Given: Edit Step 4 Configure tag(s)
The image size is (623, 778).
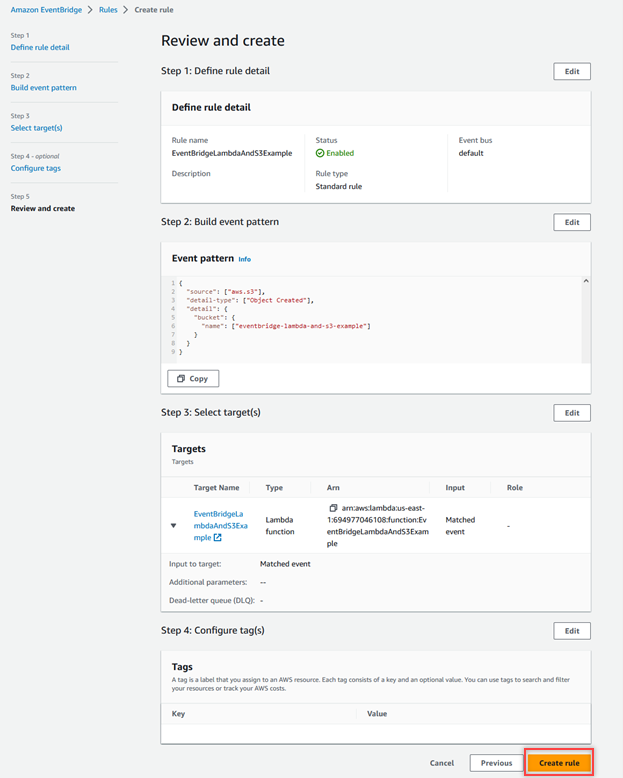Looking at the screenshot, I should click(x=572, y=631).
